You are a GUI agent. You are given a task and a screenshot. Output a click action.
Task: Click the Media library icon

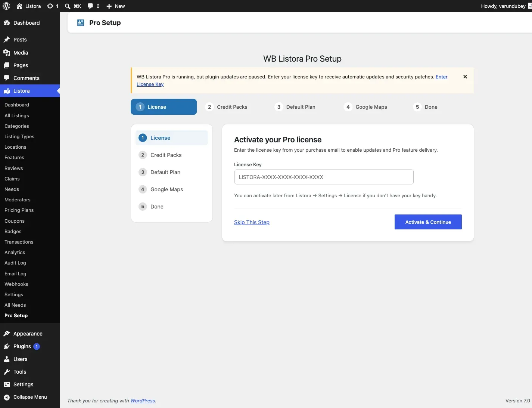coord(7,53)
